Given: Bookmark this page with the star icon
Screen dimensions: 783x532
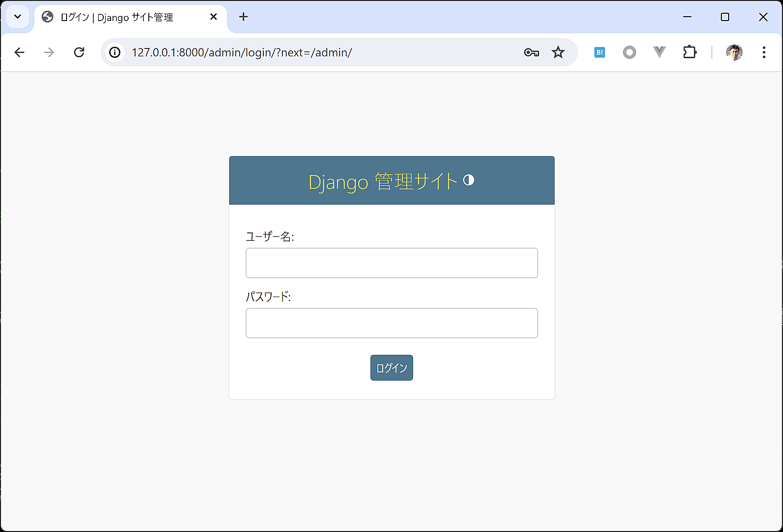Looking at the screenshot, I should click(558, 52).
